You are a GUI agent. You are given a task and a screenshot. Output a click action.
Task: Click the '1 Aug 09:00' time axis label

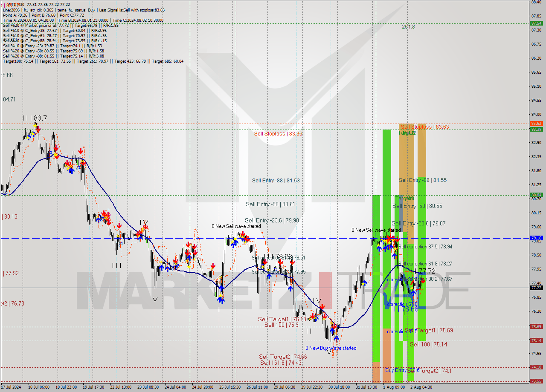click(x=394, y=387)
